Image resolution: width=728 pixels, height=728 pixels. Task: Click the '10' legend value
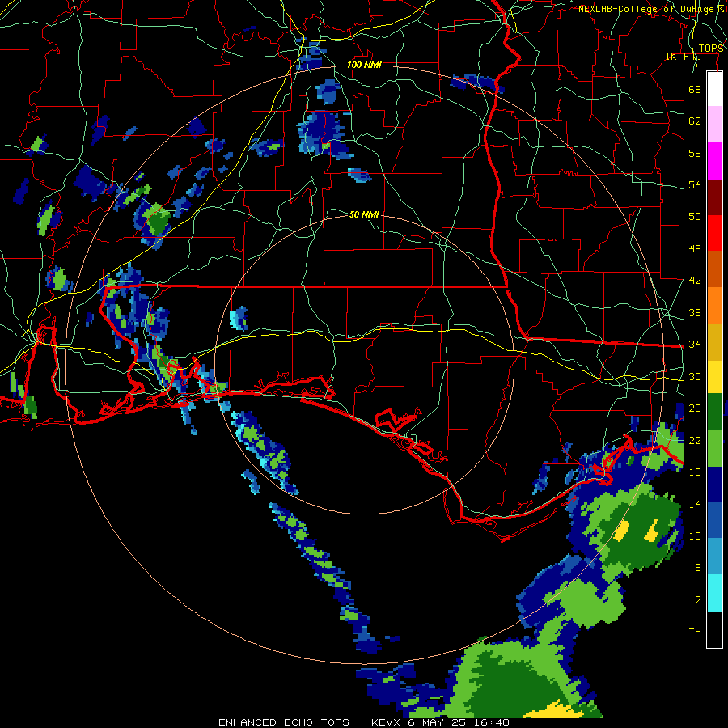[x=695, y=536]
